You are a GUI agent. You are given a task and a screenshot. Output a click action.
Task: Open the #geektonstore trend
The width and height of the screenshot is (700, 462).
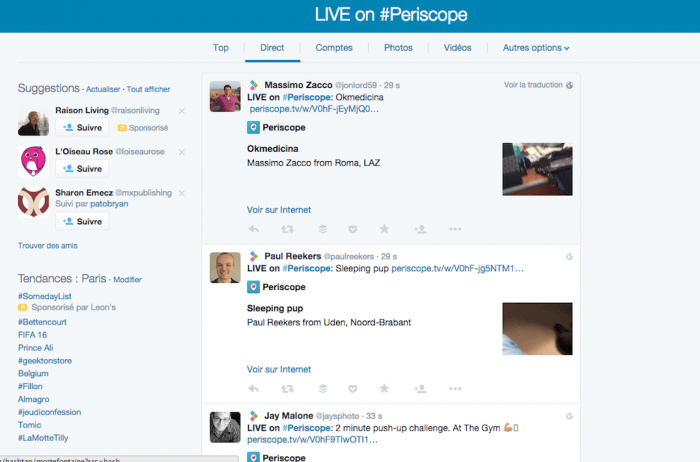coord(45,361)
